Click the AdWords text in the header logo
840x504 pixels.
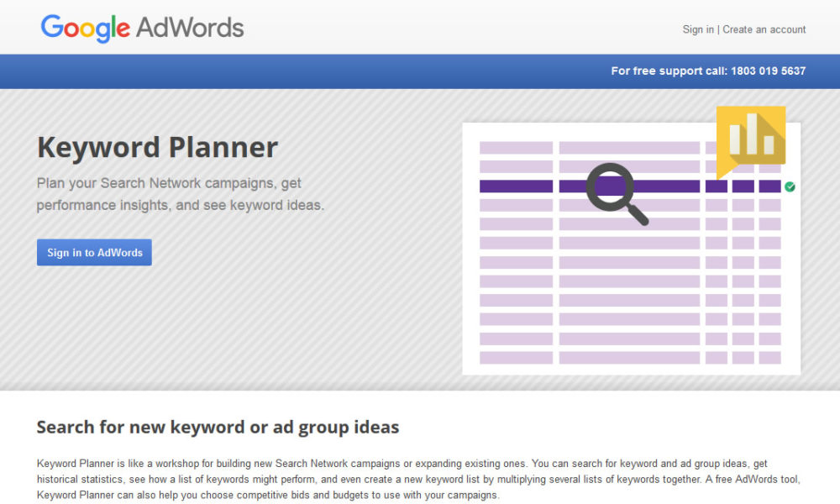coord(190,28)
